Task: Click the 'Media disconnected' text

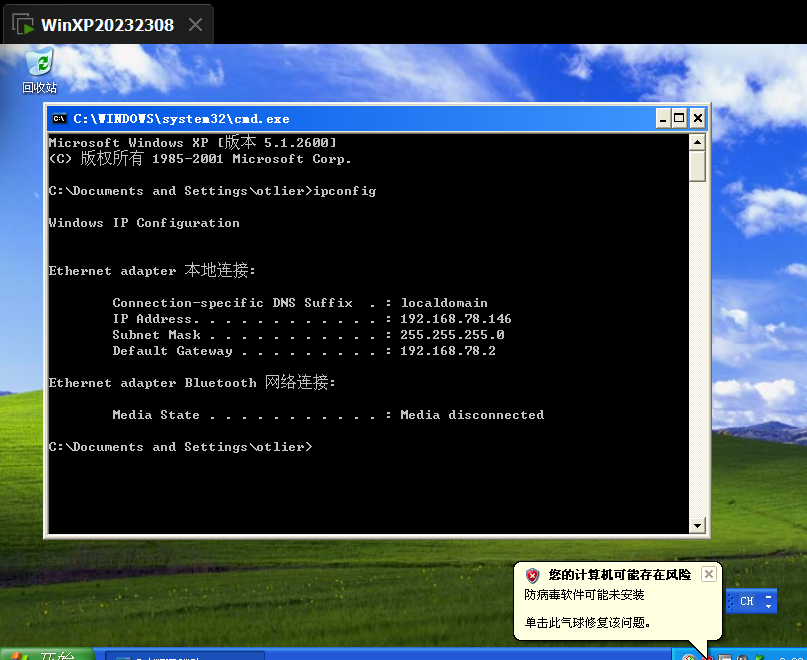Action: pyautogui.click(x=472, y=414)
